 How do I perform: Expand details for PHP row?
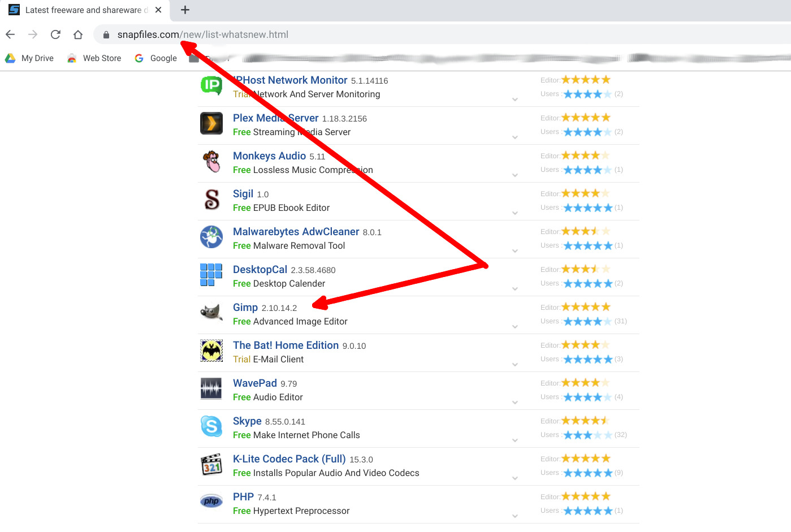[x=515, y=516]
